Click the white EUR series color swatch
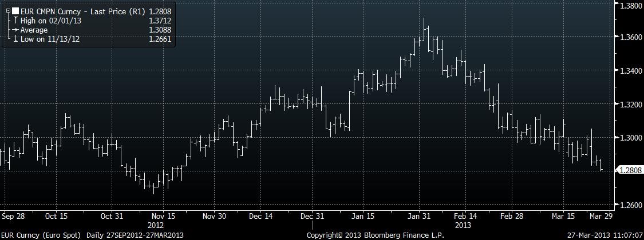 (x=15, y=11)
